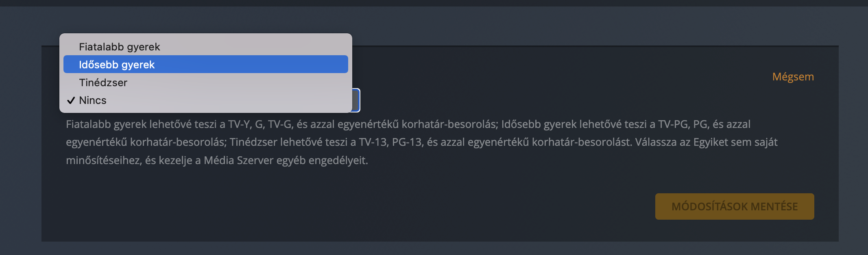Click the dark strip at the top
The width and height of the screenshot is (868, 255).
pos(434,3)
